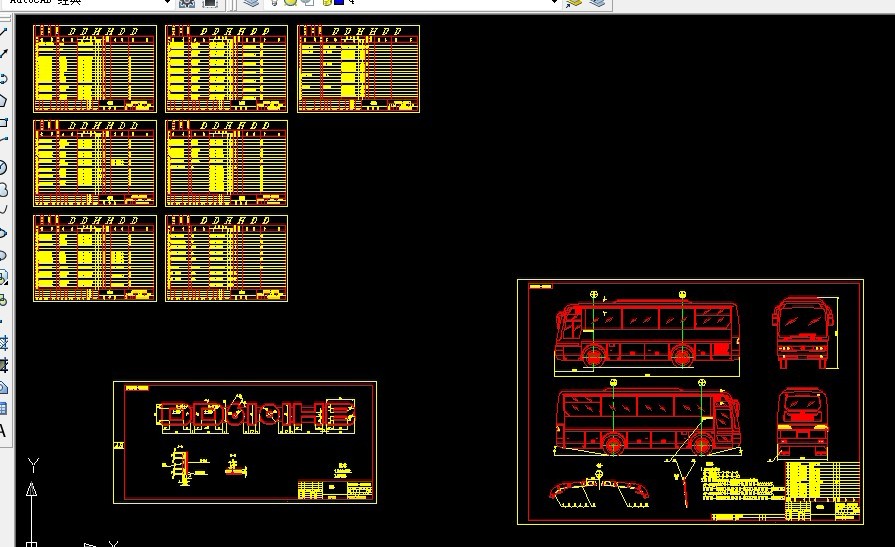
Task: Click Make Object's Layer Current
Action: tap(574, 3)
